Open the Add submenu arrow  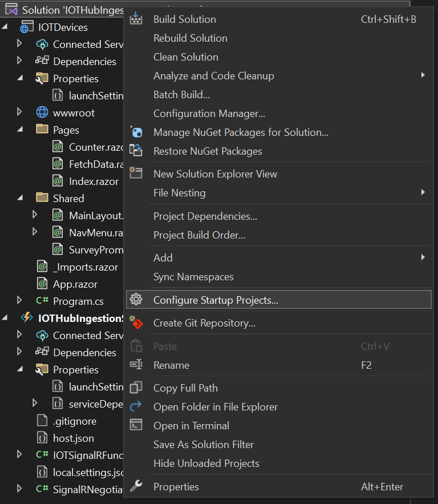tap(423, 257)
